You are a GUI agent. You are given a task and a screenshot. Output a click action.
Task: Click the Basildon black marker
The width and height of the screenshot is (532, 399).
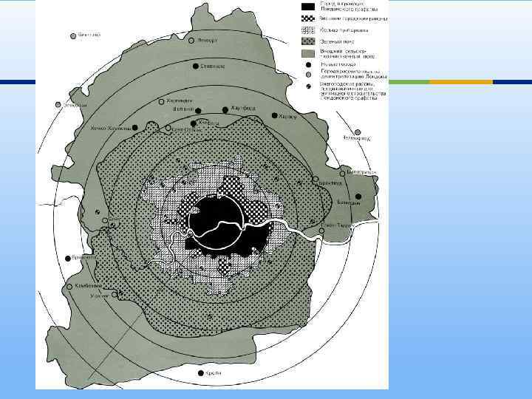point(358,197)
